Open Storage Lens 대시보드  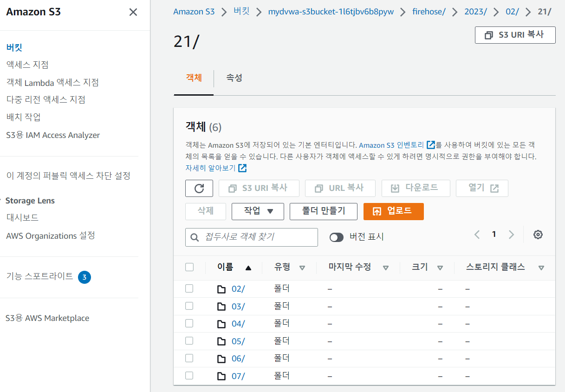tap(22, 217)
